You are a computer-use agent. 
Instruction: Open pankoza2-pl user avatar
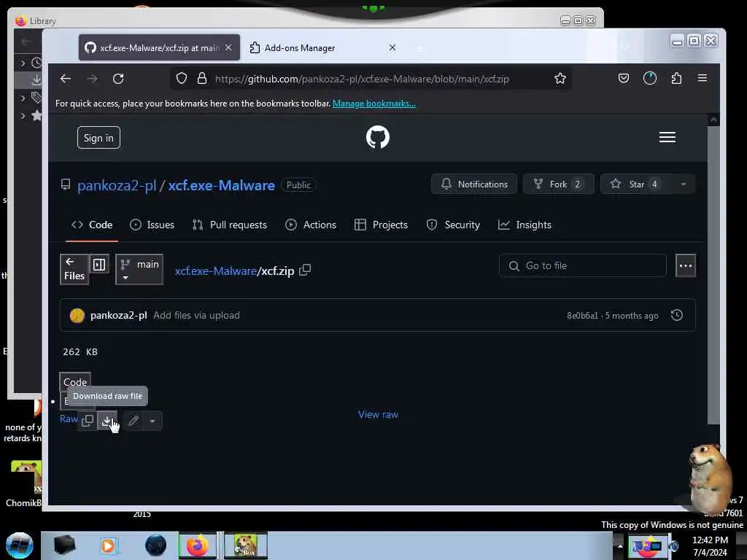pos(77,315)
